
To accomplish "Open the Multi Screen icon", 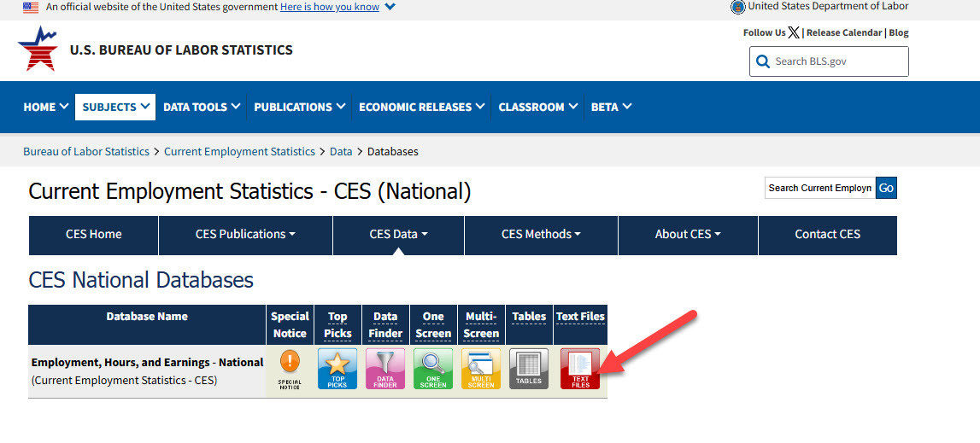I will coord(481,369).
